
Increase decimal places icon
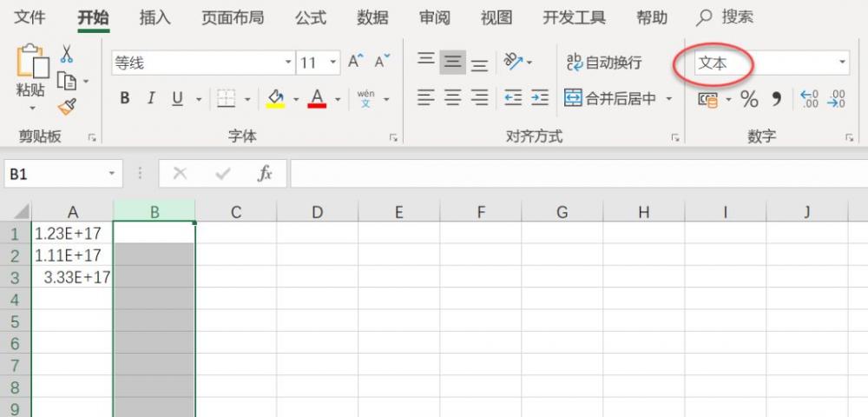point(809,99)
